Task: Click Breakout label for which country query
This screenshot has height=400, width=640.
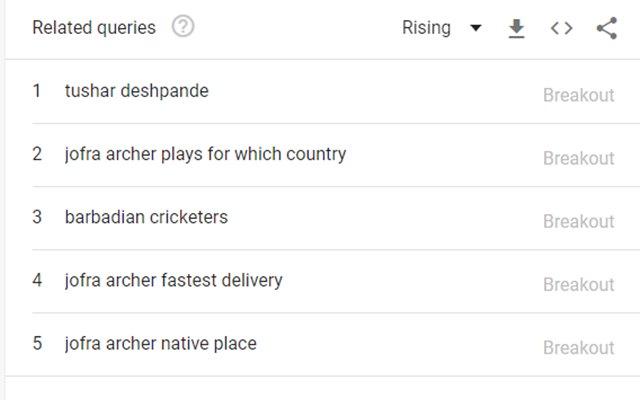Action: coord(578,158)
